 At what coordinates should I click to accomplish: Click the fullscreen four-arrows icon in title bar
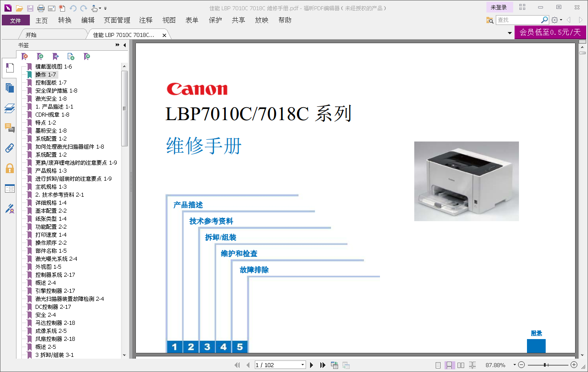523,7
